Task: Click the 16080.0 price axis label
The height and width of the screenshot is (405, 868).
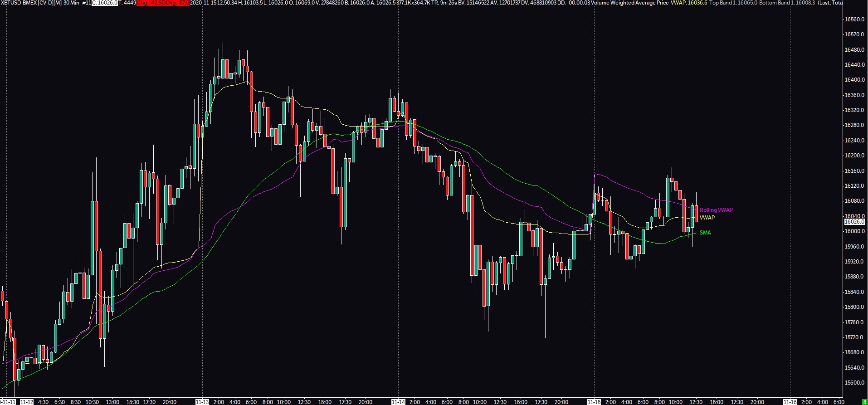Action: tap(854, 201)
